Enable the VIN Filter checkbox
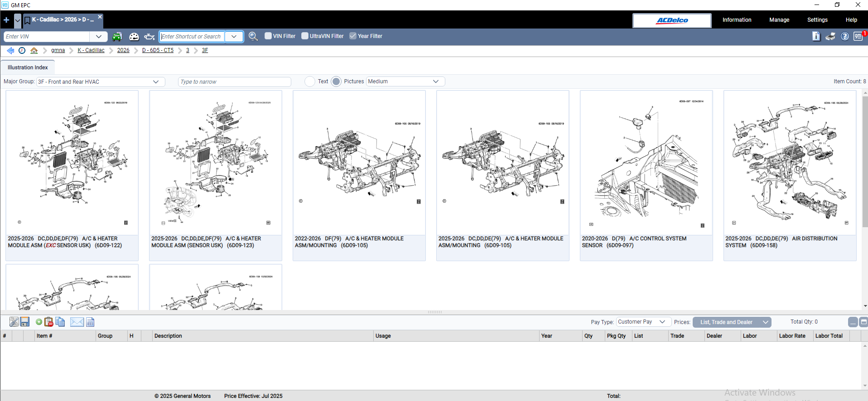868x401 pixels. (x=268, y=36)
